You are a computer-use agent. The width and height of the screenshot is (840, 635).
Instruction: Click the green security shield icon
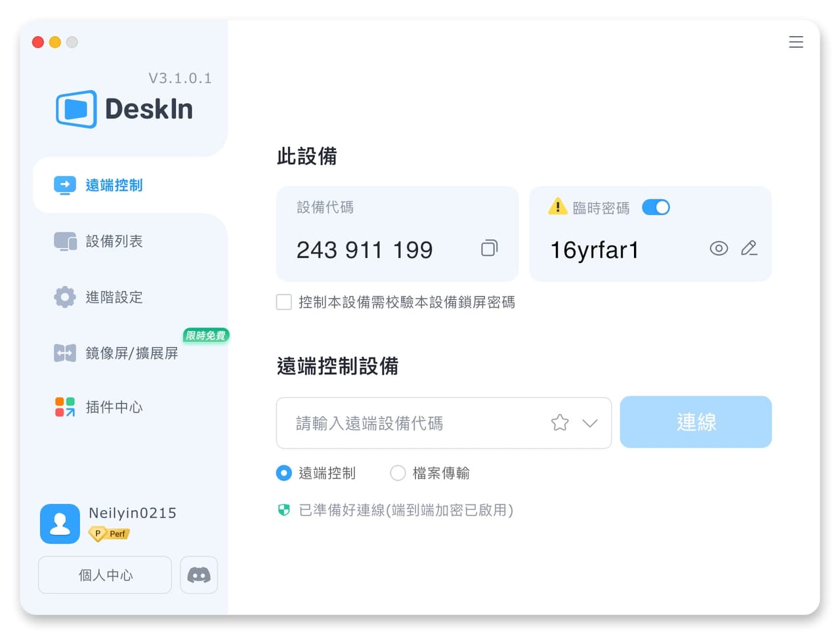284,510
